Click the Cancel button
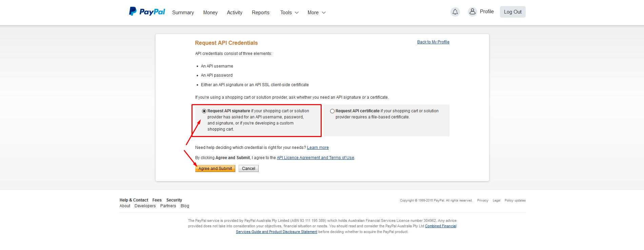This screenshot has width=644, height=250. [248, 169]
